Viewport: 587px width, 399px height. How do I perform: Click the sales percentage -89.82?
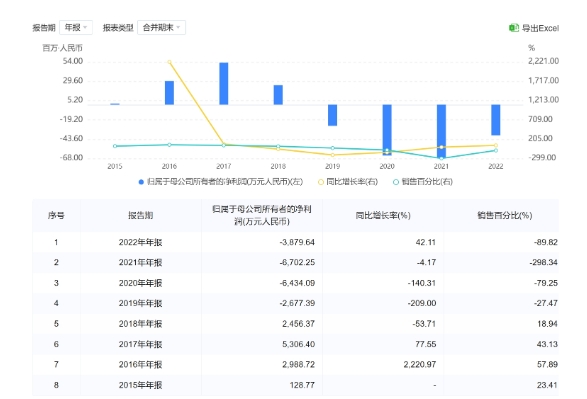click(546, 242)
